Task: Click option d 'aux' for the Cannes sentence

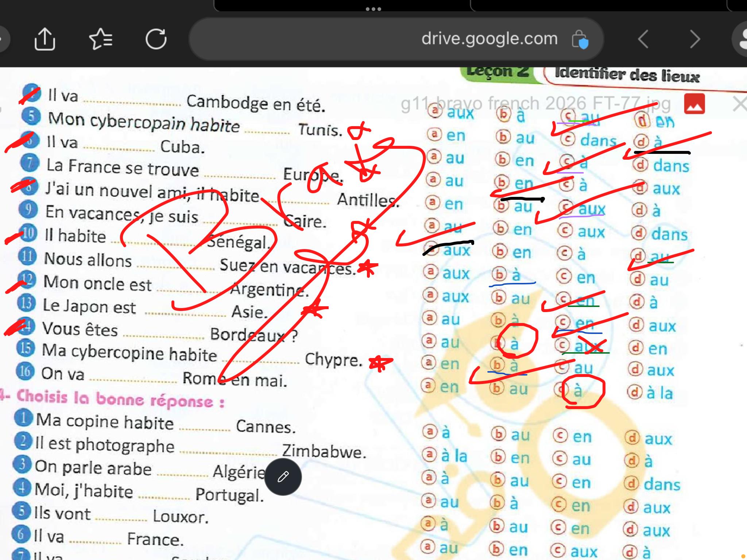Action: click(649, 439)
